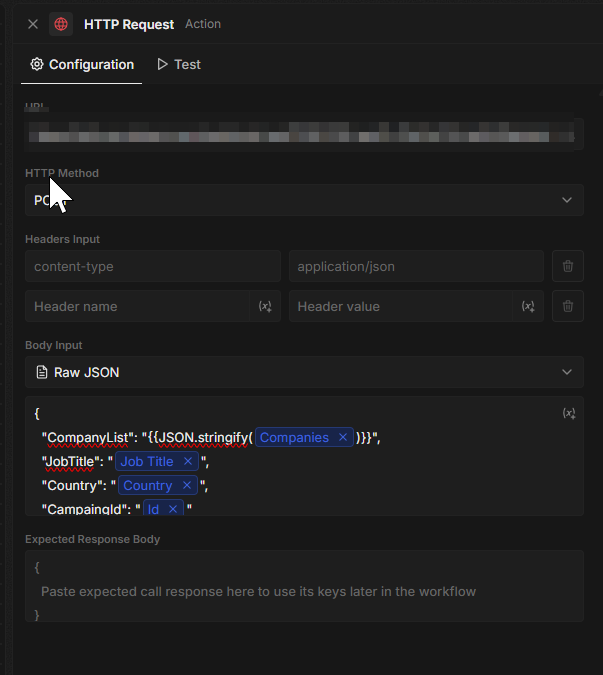Click the Action label beside the title

203,24
